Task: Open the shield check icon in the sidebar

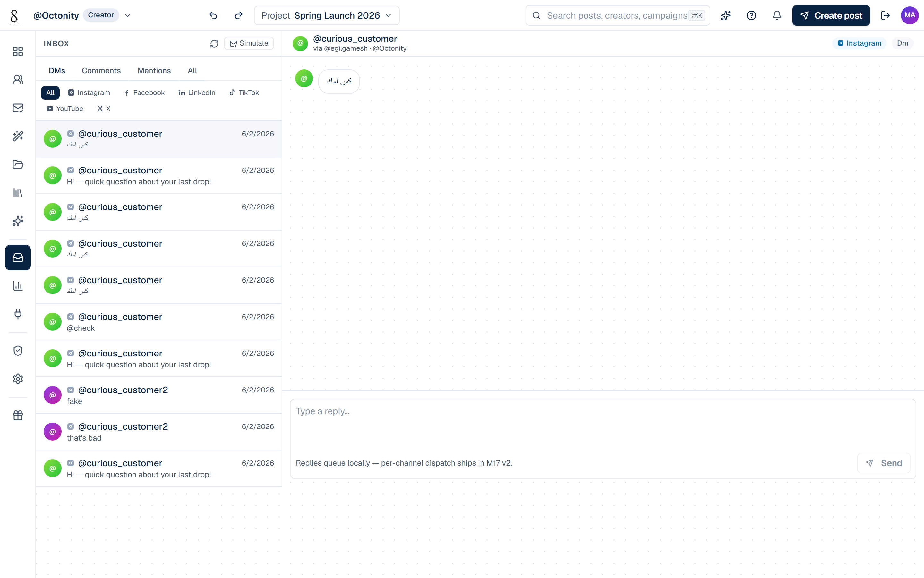Action: coord(18,351)
